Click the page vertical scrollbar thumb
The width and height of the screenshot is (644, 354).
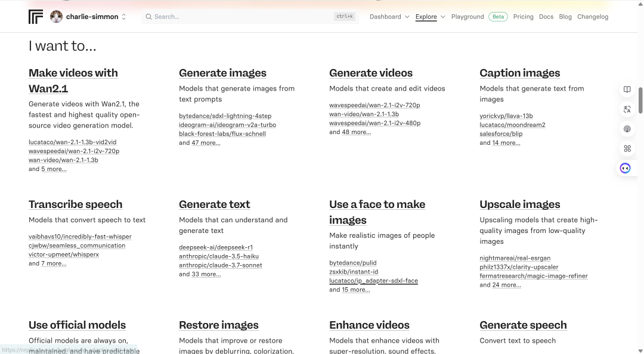[640, 100]
